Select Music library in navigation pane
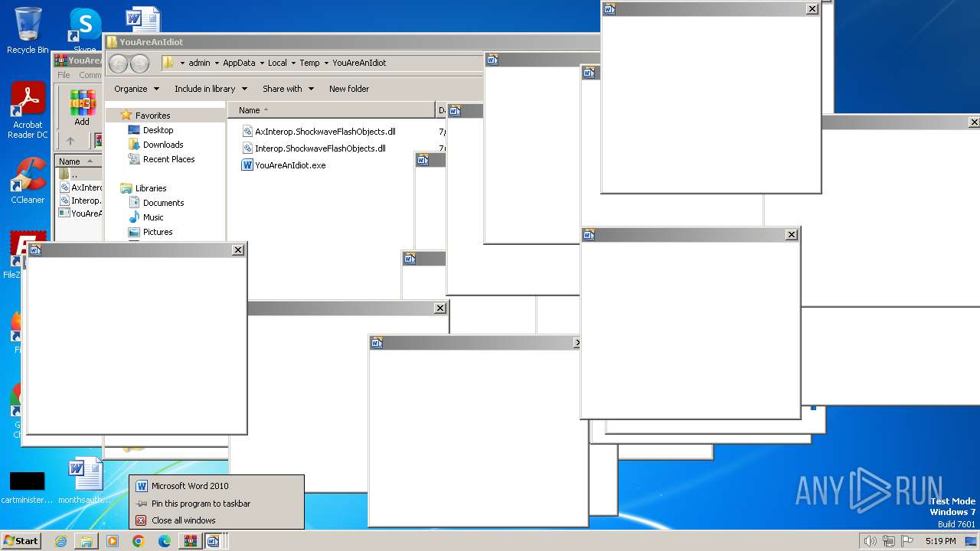Image resolution: width=980 pixels, height=551 pixels. (x=146, y=217)
